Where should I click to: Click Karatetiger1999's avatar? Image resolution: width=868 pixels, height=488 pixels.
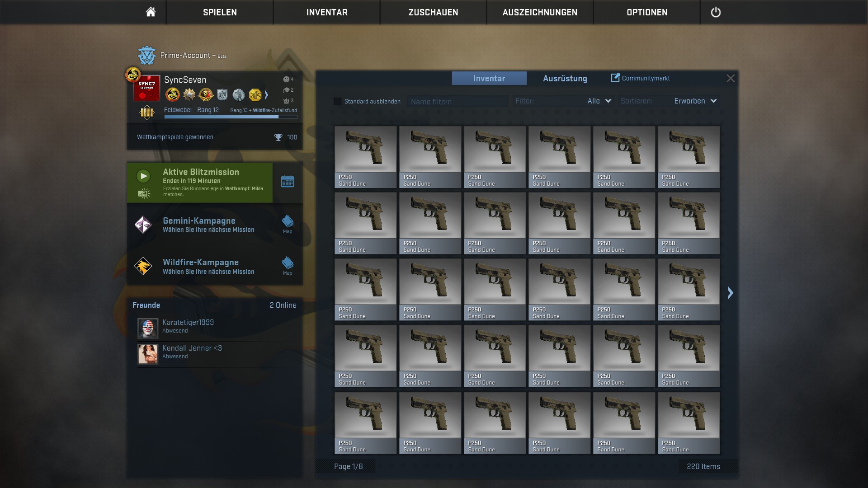[148, 328]
